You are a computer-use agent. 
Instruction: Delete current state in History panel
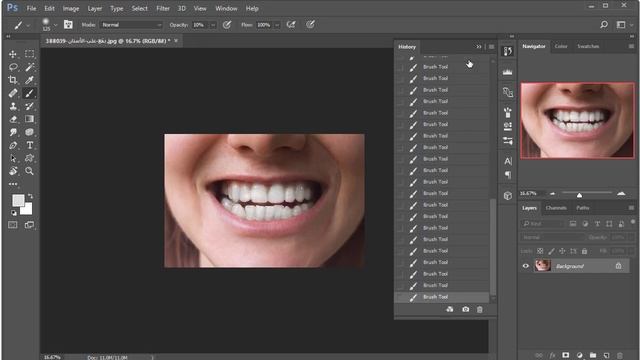(480, 309)
